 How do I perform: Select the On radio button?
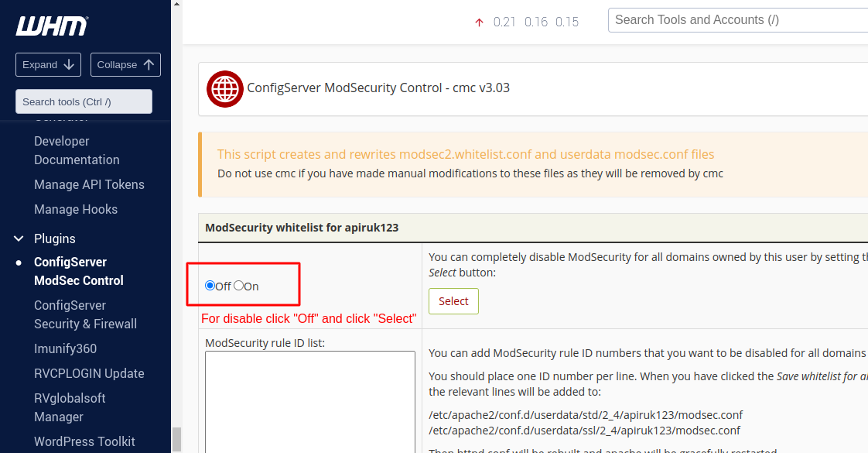(x=238, y=286)
